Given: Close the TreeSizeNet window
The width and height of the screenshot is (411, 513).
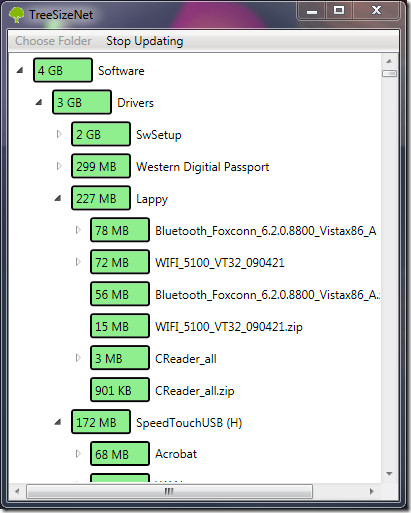Looking at the screenshot, I should (x=376, y=11).
